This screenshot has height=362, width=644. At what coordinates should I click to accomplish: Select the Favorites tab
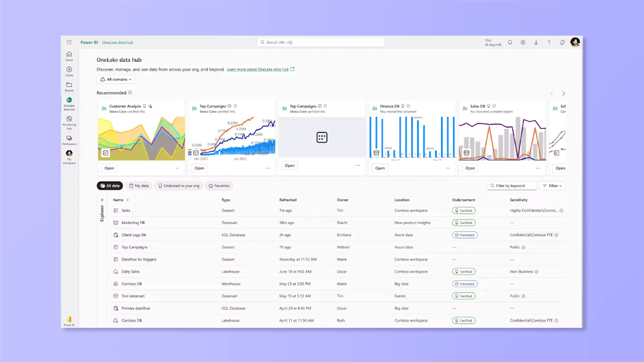click(219, 186)
